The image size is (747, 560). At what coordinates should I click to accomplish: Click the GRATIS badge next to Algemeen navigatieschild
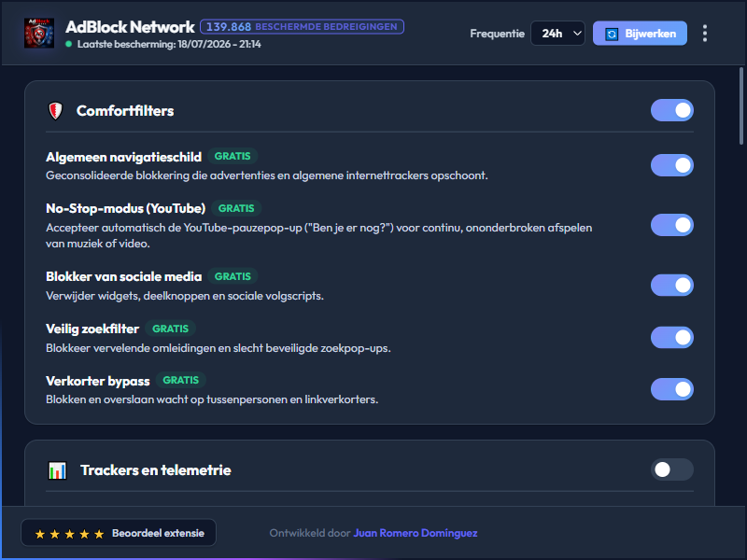pyautogui.click(x=233, y=156)
